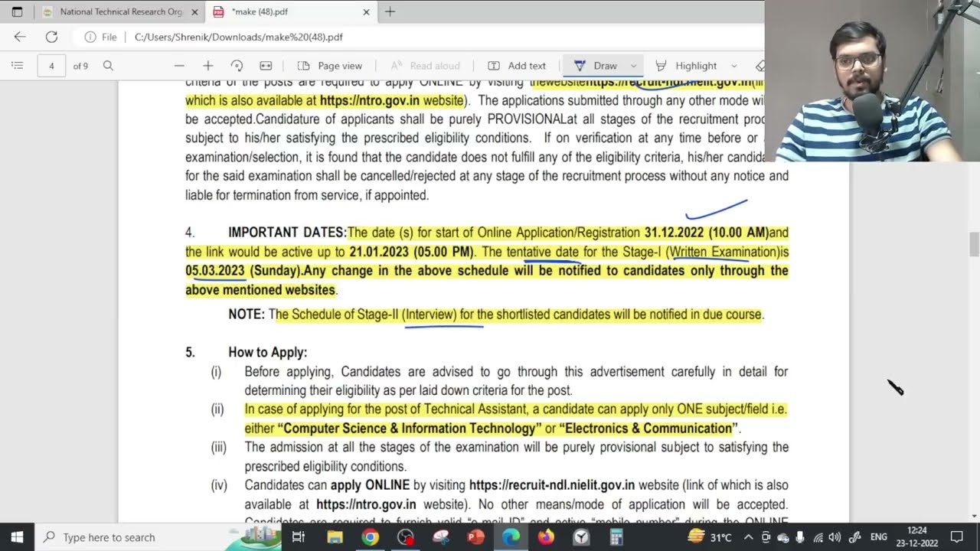Refresh the current PDF page
Image resolution: width=980 pixels, height=551 pixels.
coord(51,37)
